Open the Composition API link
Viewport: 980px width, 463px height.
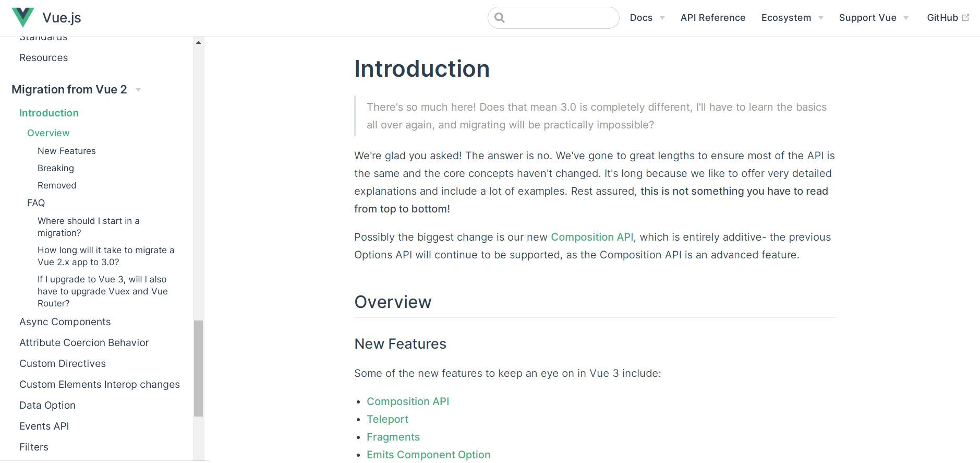[x=408, y=401]
